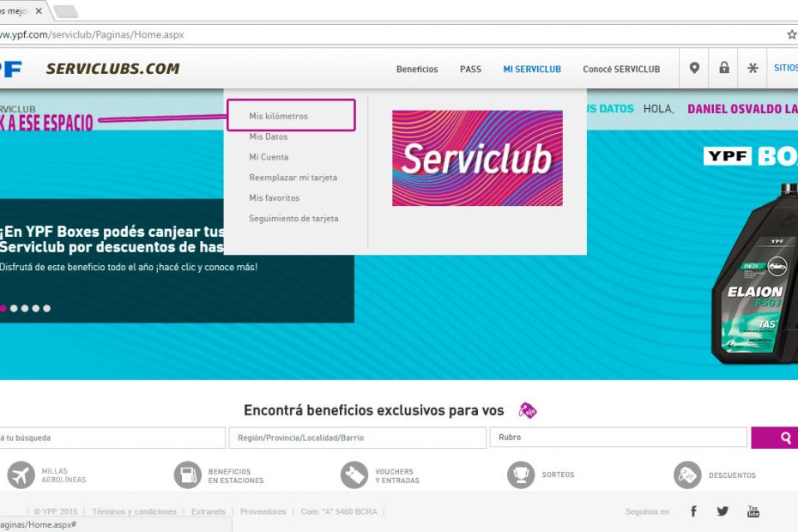Screen dimensions: 798x532
Task: Click the Elaion oil bottle banner image
Action: coord(755,275)
